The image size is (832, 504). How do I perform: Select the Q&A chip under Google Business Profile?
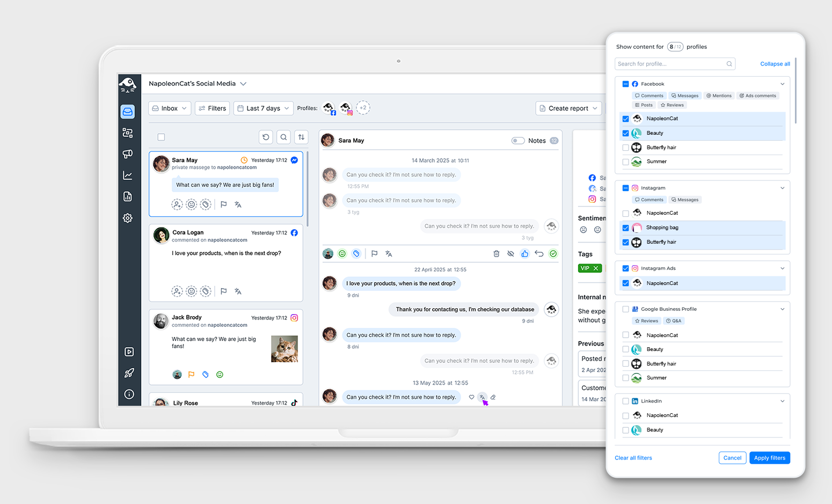[x=674, y=321]
